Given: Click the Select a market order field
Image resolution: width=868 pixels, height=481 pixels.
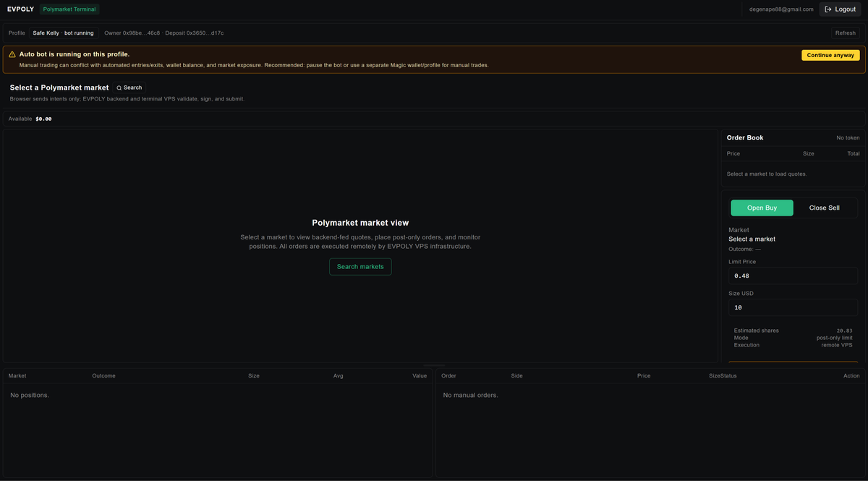Looking at the screenshot, I should coord(752,239).
